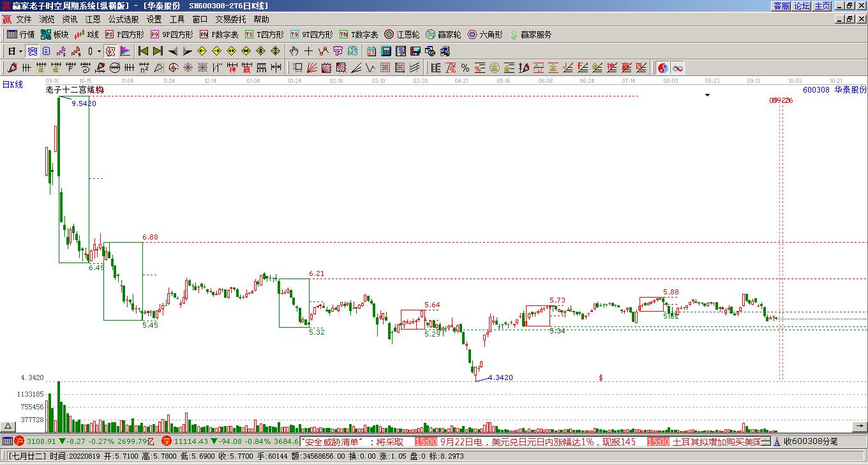Select the red radial star tool
This screenshot has height=465, width=868.
tap(188, 68)
